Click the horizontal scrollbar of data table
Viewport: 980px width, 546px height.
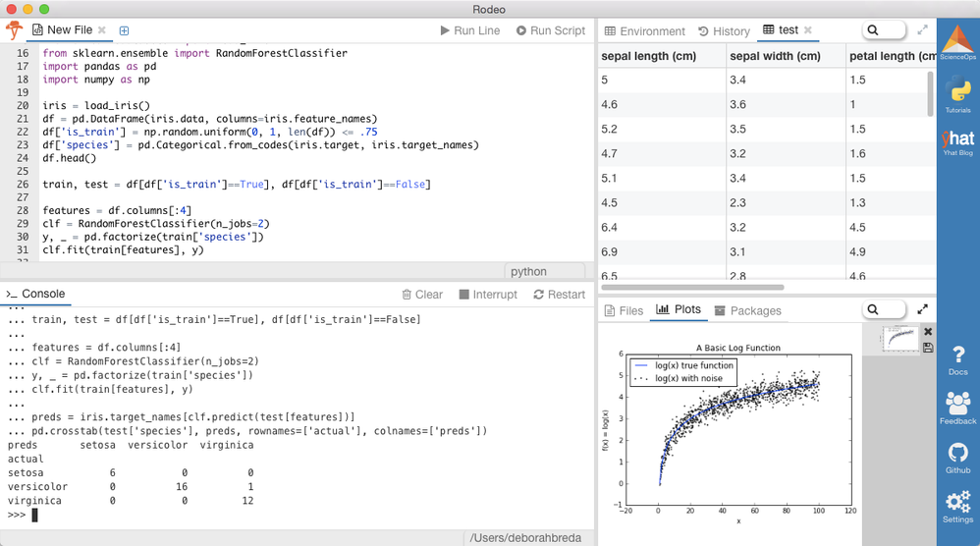[692, 288]
